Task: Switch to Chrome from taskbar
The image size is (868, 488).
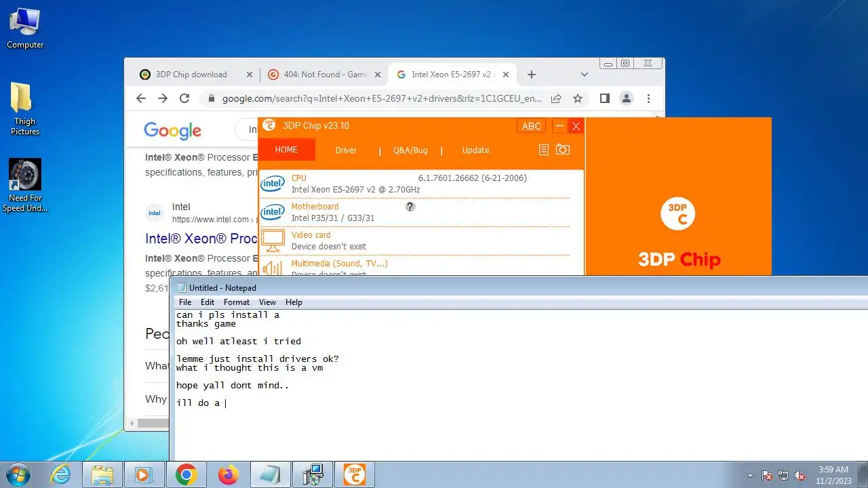Action: click(x=186, y=474)
